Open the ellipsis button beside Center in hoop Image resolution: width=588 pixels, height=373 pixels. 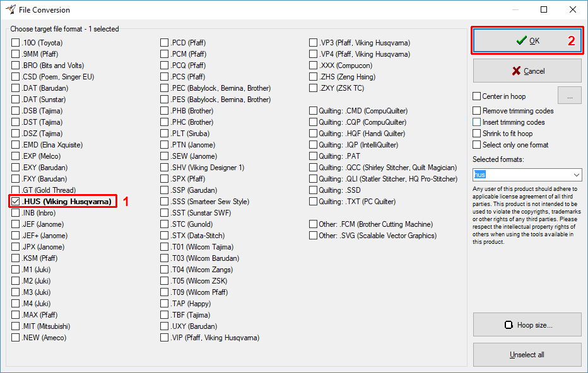click(569, 96)
